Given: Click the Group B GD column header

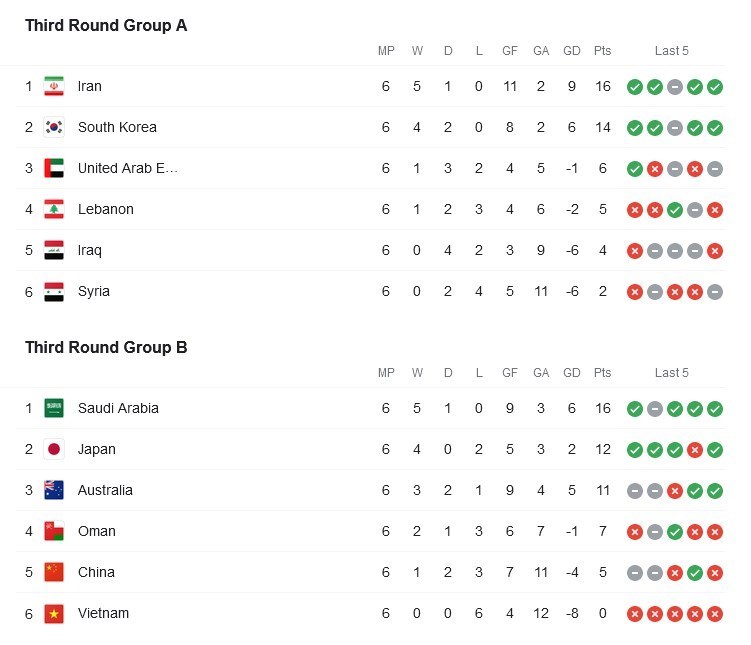Looking at the screenshot, I should point(571,373).
